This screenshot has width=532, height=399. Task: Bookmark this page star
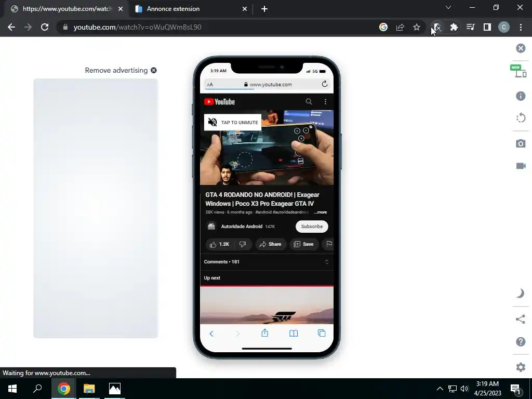(x=417, y=27)
